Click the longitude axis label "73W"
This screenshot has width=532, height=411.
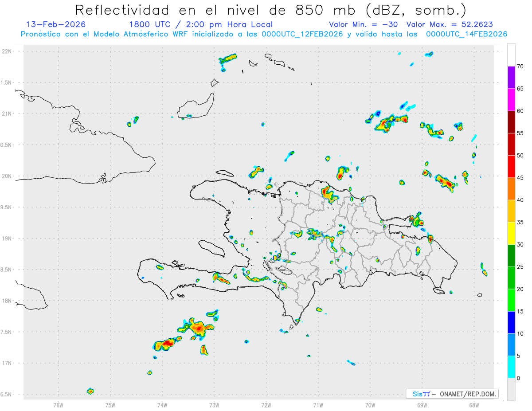point(214,405)
